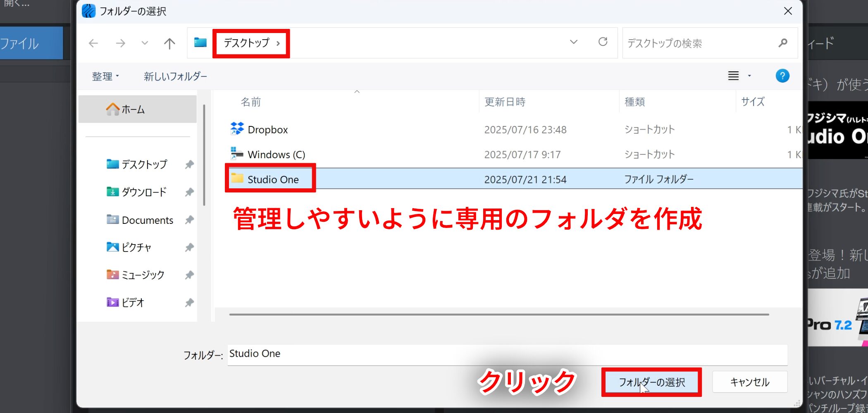Click the キャンセル button
Screen dimensions: 868x413
(x=749, y=382)
